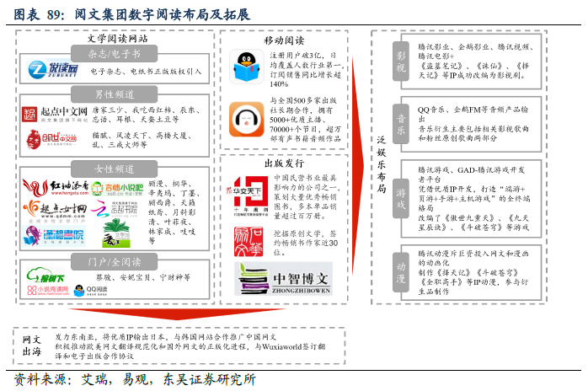
Task: Click the pink 小说阅读网 logo
Action: (48, 290)
